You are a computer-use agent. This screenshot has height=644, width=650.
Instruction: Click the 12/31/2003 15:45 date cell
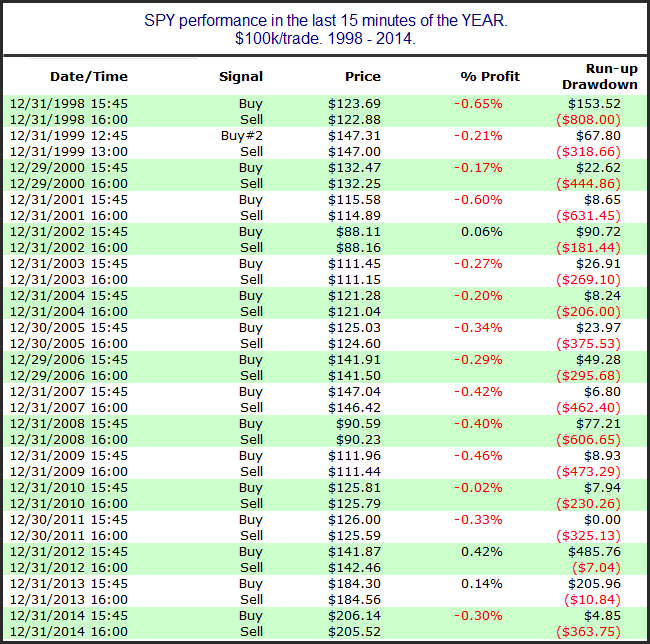click(x=69, y=264)
